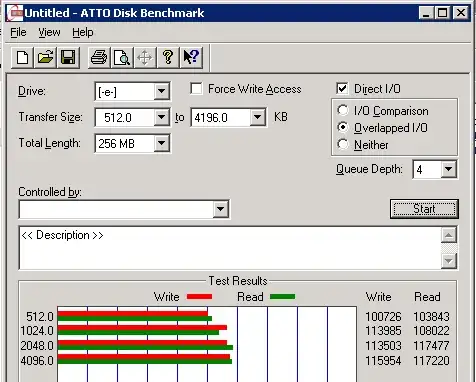Click the Start button
Screen dimensions: 476x382
point(424,209)
